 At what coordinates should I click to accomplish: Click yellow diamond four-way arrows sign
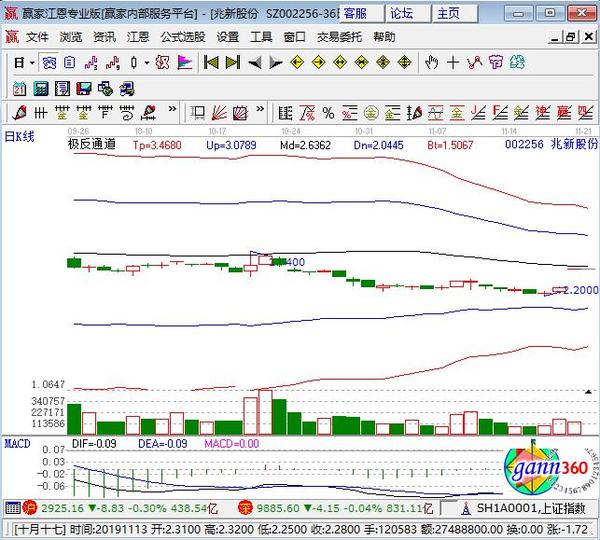pos(404,62)
